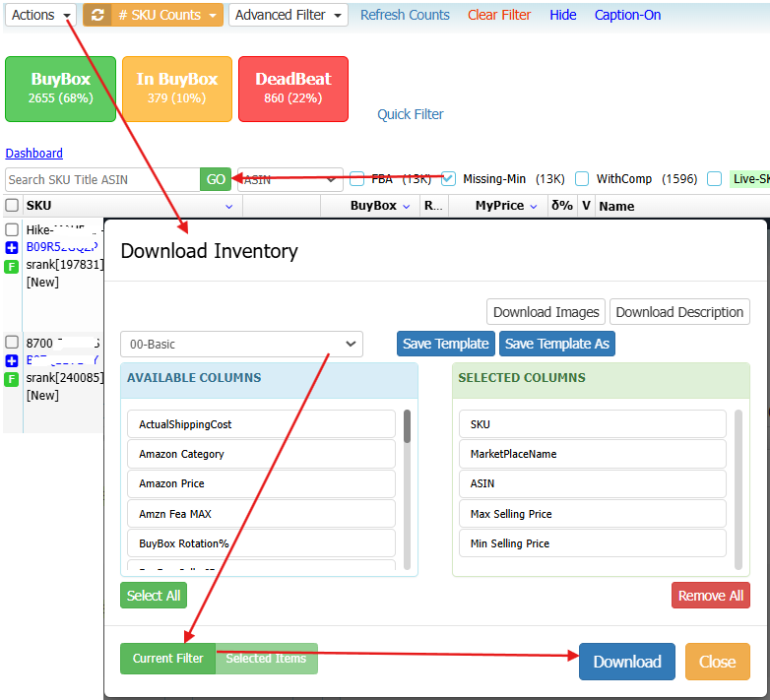Open the Actions dropdown menu
The height and width of the screenshot is (700, 770).
coord(39,15)
